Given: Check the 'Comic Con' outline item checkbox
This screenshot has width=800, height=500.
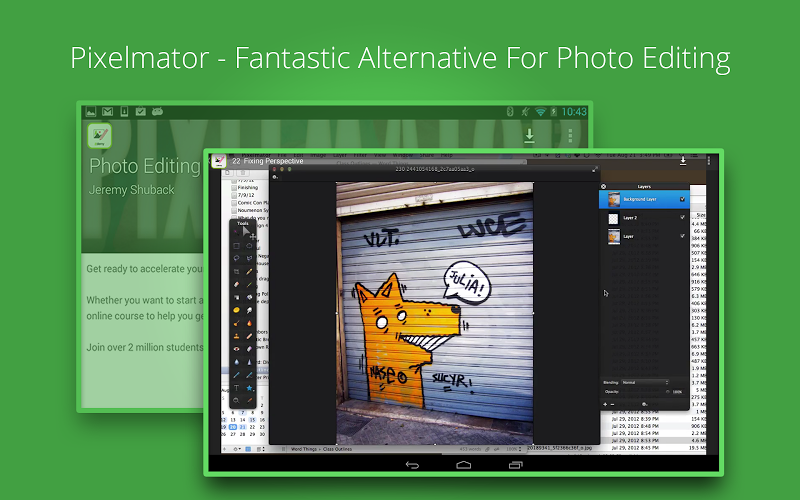Looking at the screenshot, I should coord(234,203).
